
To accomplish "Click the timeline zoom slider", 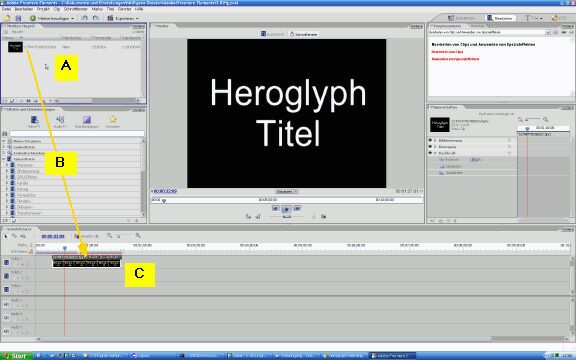I will coord(124,235).
